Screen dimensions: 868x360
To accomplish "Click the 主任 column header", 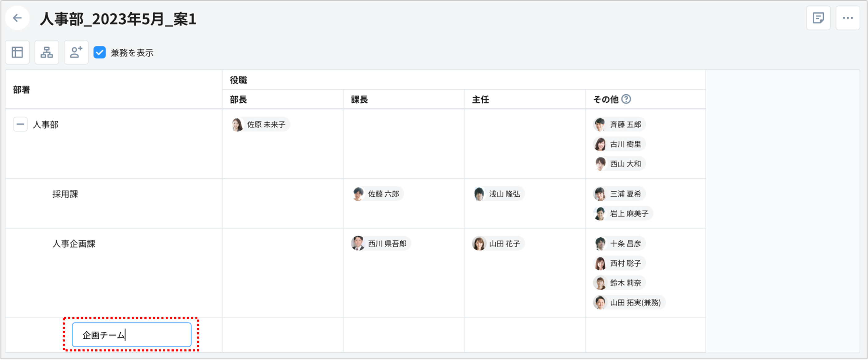I will pyautogui.click(x=480, y=99).
